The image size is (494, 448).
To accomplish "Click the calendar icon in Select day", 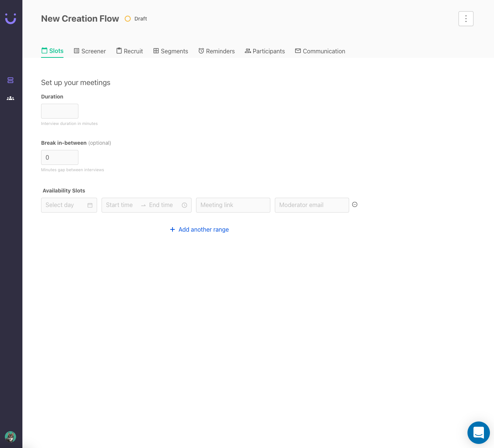I will tap(90, 205).
